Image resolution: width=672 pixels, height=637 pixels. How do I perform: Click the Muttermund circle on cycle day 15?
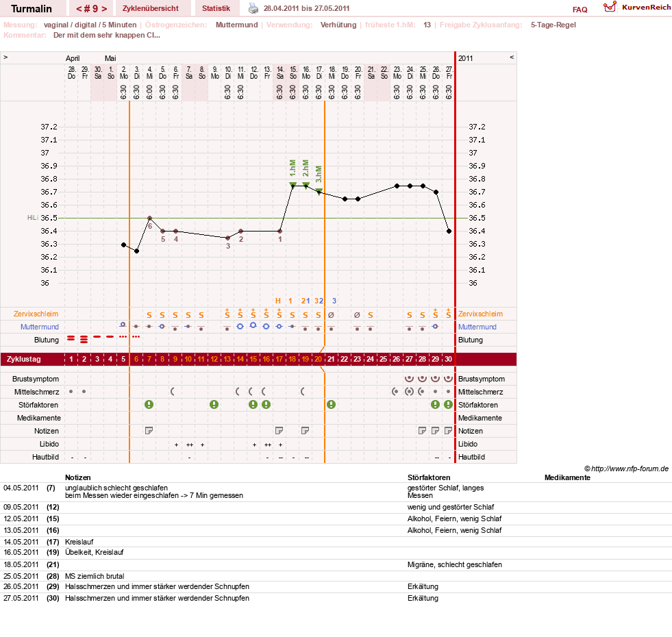tap(253, 325)
